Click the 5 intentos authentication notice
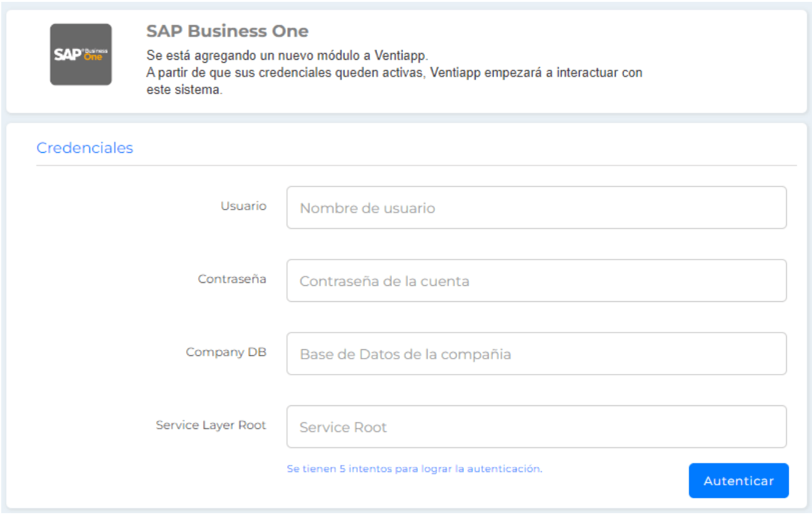 [415, 469]
